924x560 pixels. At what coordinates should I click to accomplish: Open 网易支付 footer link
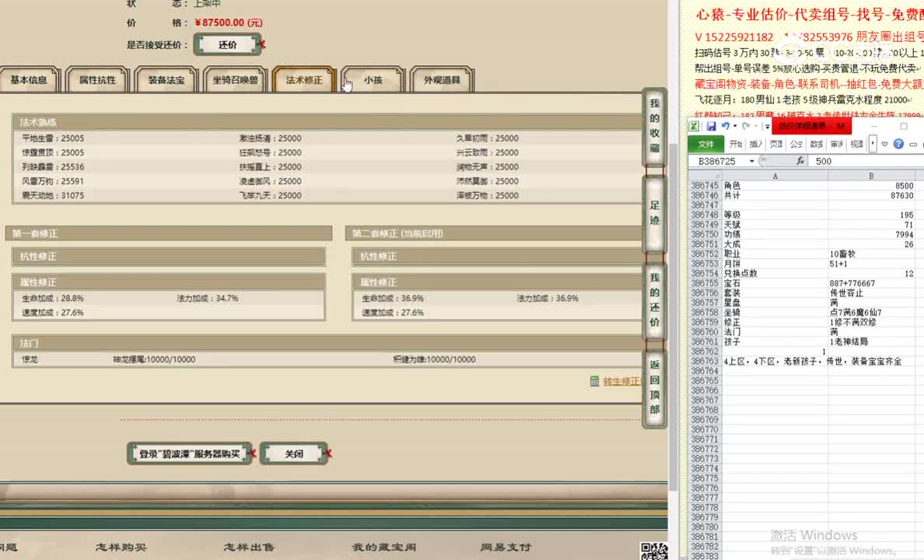(506, 547)
